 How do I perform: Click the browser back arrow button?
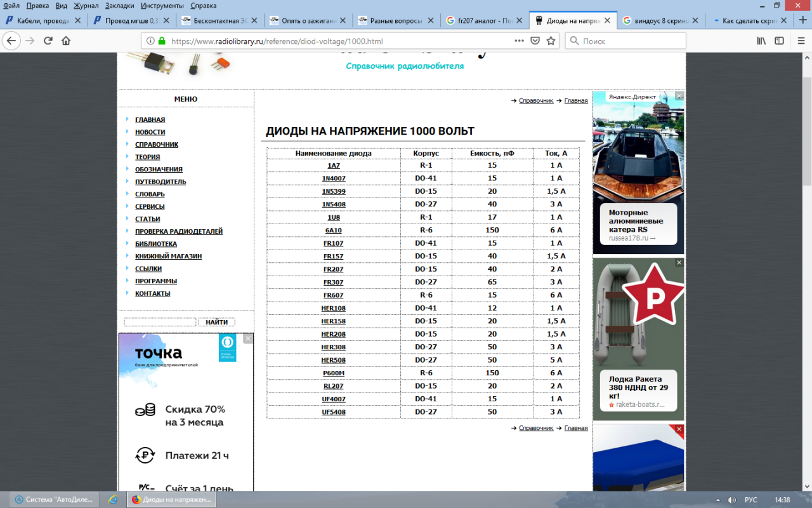(x=11, y=41)
